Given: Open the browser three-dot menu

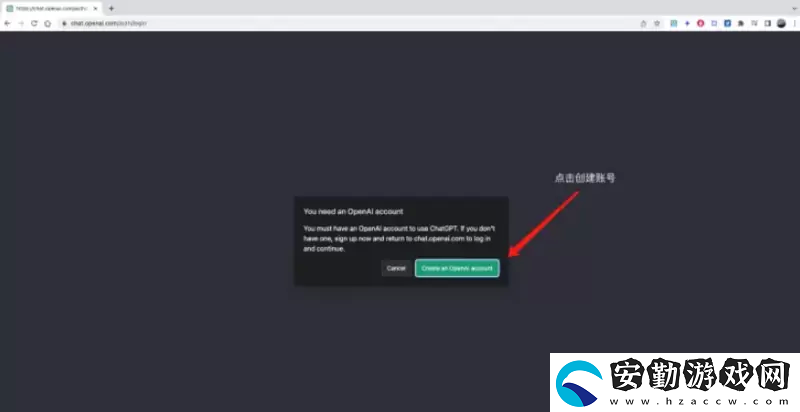Looking at the screenshot, I should coord(795,23).
